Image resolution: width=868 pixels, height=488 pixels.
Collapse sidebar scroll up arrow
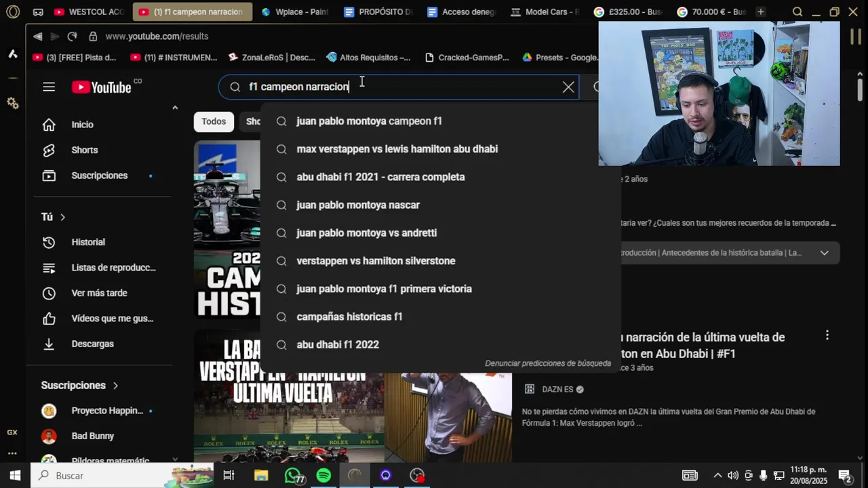pyautogui.click(x=175, y=108)
